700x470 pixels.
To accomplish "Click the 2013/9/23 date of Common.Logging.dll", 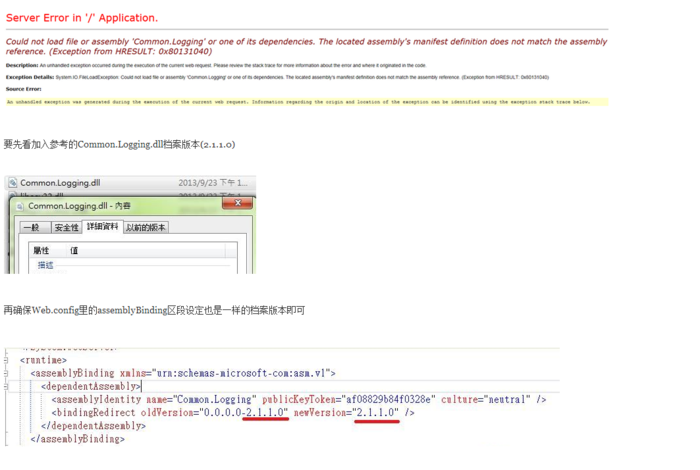I will click(212, 183).
